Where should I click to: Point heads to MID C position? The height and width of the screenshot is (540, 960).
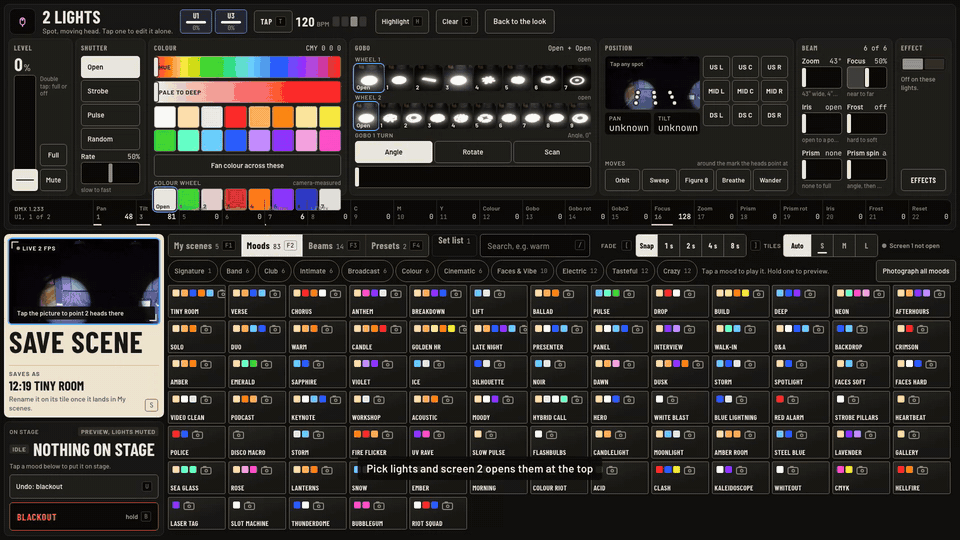coord(745,91)
